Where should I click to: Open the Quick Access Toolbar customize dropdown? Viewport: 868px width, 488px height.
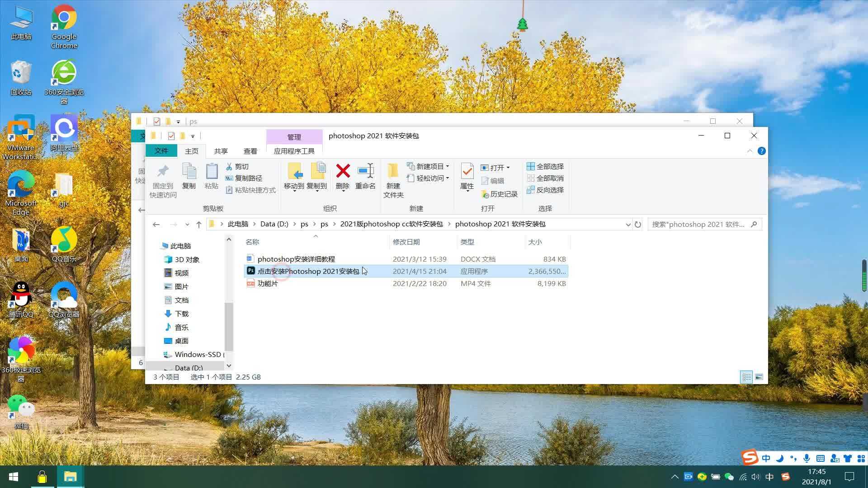193,136
